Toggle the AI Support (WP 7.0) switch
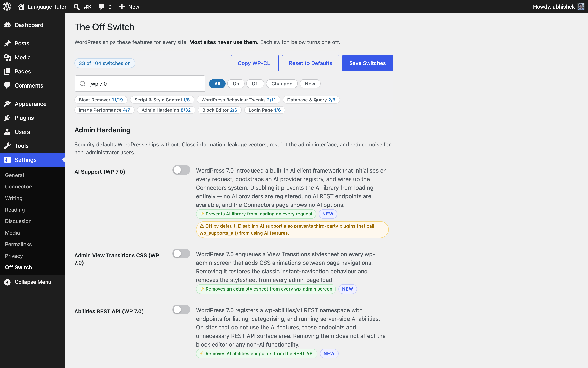 [x=181, y=170]
